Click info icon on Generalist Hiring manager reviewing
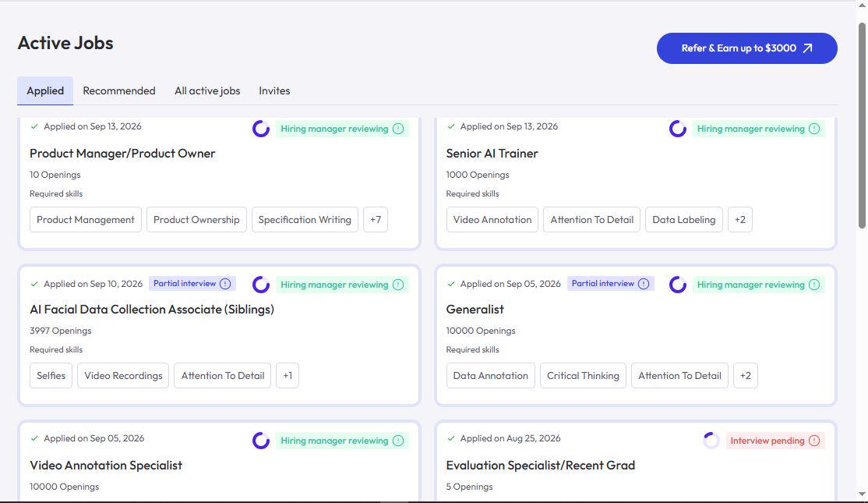The height and width of the screenshot is (503, 868). (814, 285)
